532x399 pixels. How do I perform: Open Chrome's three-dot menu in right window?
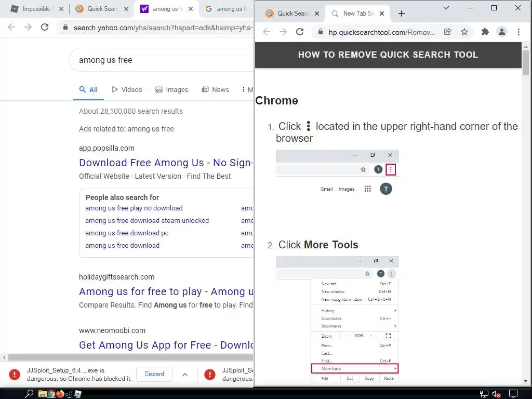(518, 32)
